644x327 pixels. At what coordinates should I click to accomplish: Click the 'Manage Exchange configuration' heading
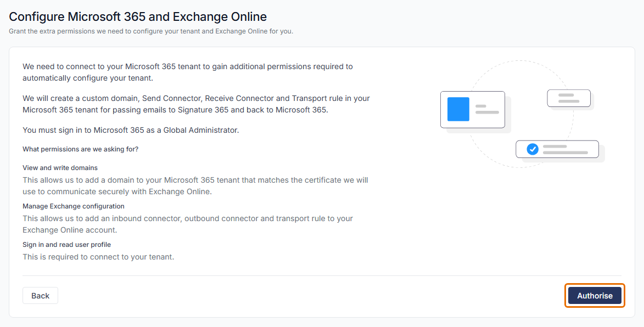(x=74, y=206)
